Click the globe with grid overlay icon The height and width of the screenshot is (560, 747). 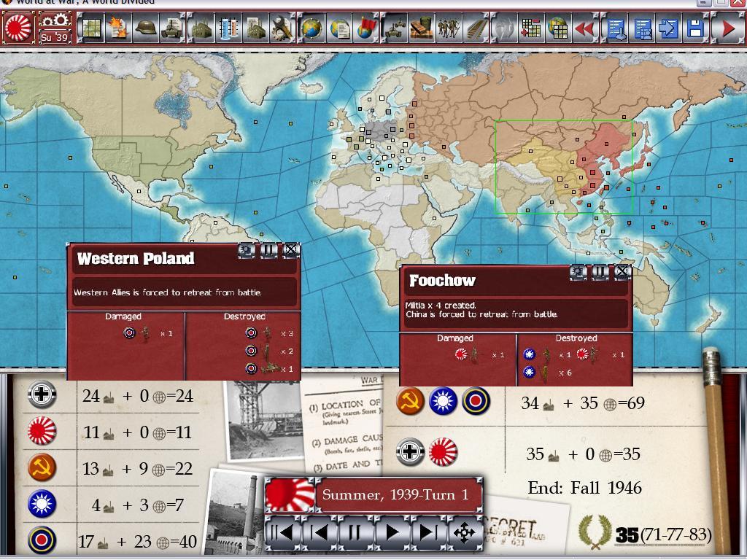coord(558,28)
